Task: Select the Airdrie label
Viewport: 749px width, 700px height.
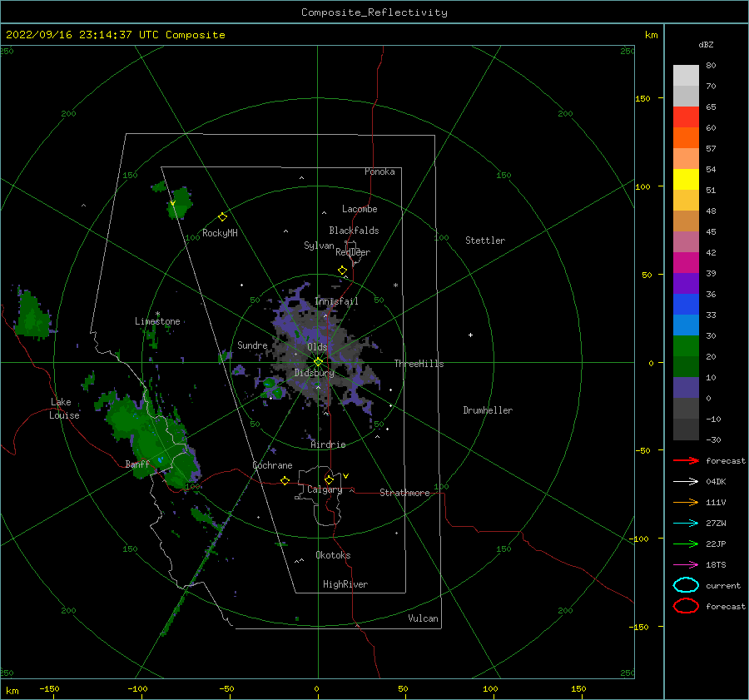Action: pos(328,444)
